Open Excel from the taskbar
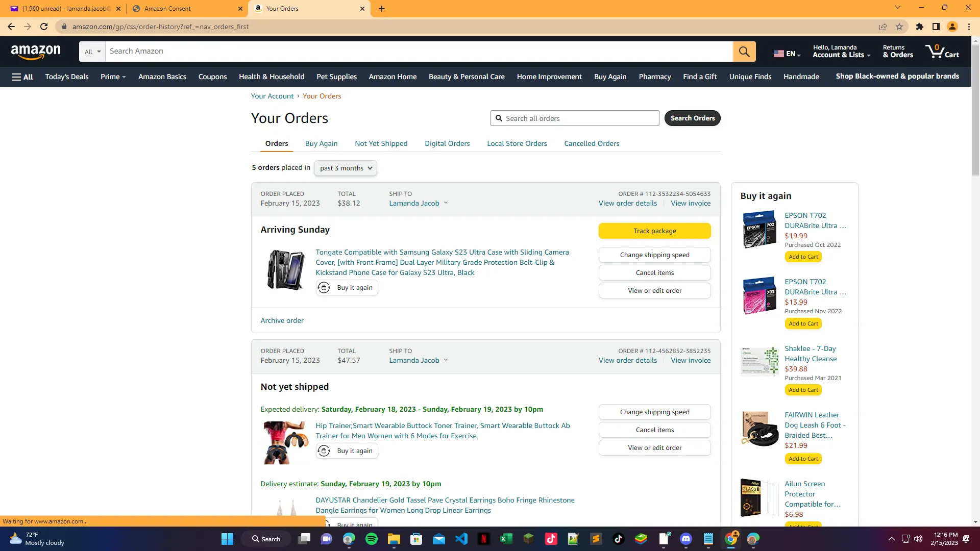 [506, 539]
